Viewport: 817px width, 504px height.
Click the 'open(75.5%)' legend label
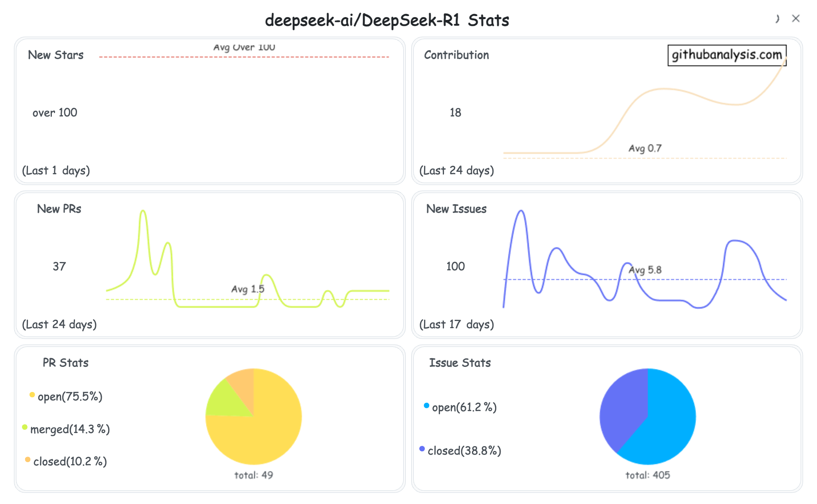(70, 397)
